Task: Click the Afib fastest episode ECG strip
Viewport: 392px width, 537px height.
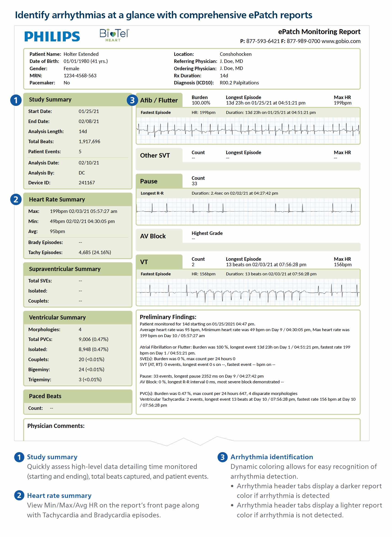Action: click(x=248, y=130)
